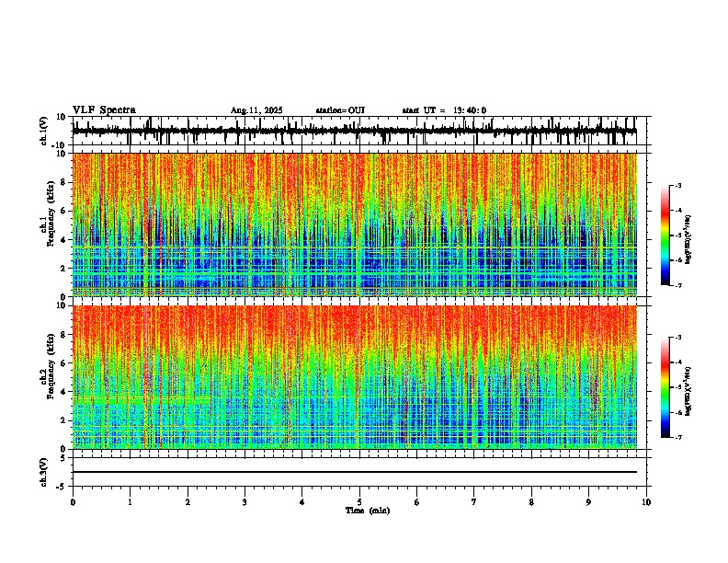The height and width of the screenshot is (563, 728).
Task: Click the ch.1 spectrogram at 5 minutes, 8 kHz
Action: (359, 182)
